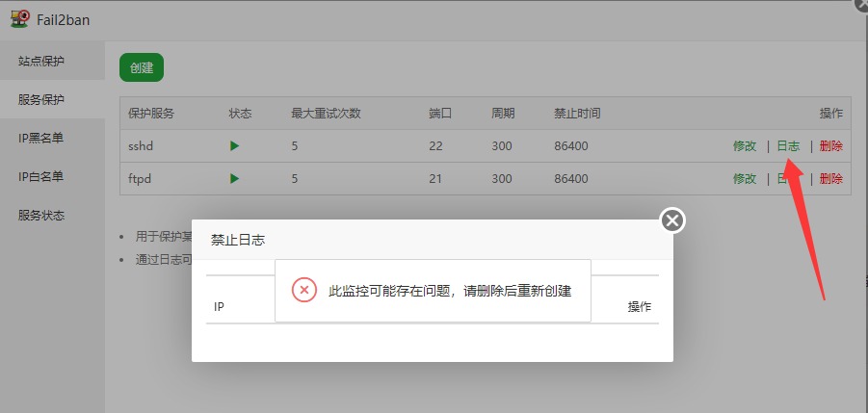This screenshot has height=413, width=868.
Task: Click port value 22
Action: [435, 146]
